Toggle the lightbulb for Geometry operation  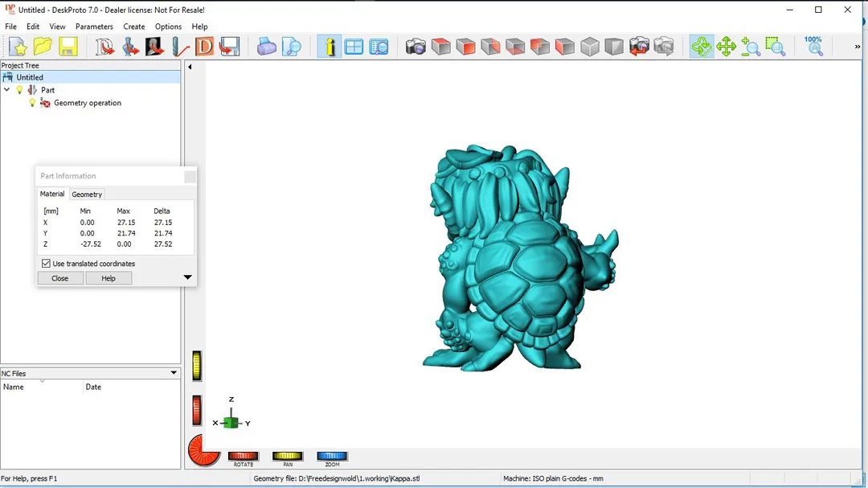point(32,103)
